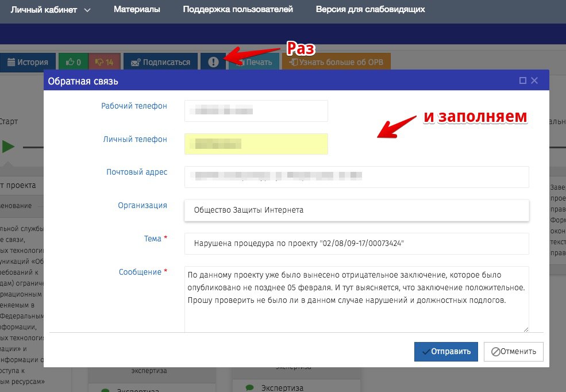Click the thumbs-down vote button showing 14

pyautogui.click(x=104, y=62)
